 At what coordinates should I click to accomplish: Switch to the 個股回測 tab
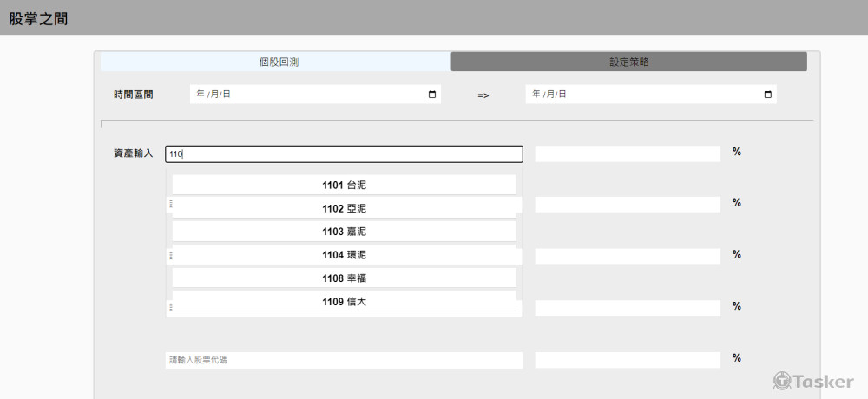(276, 62)
